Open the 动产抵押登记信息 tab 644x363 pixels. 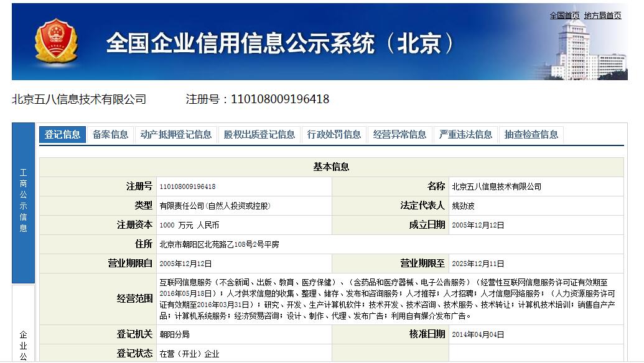click(x=176, y=134)
